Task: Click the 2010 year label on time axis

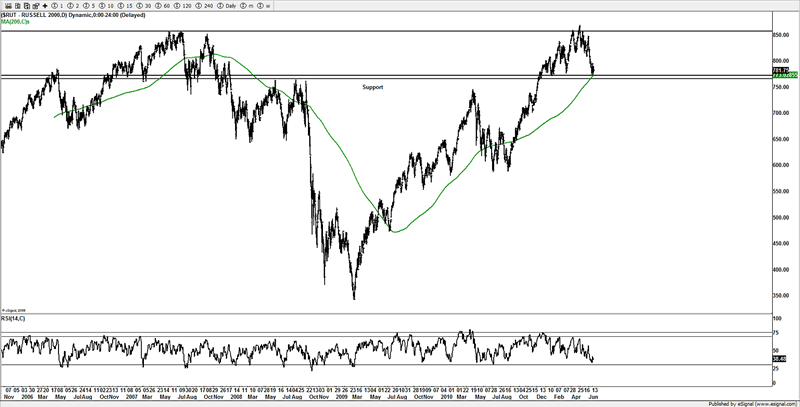Action: tap(447, 396)
